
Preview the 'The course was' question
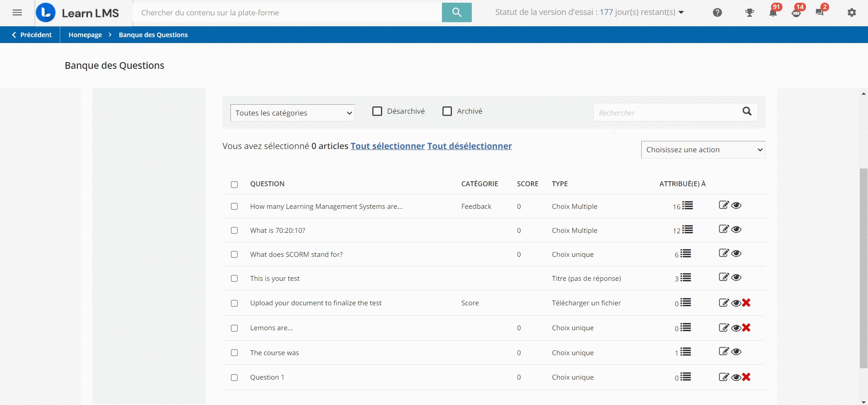[736, 352]
